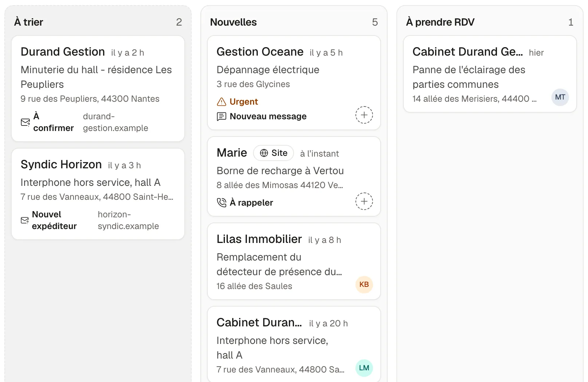Click the KB avatar on Lilas Immobilier card
This screenshot has height=382, width=588.
(364, 285)
